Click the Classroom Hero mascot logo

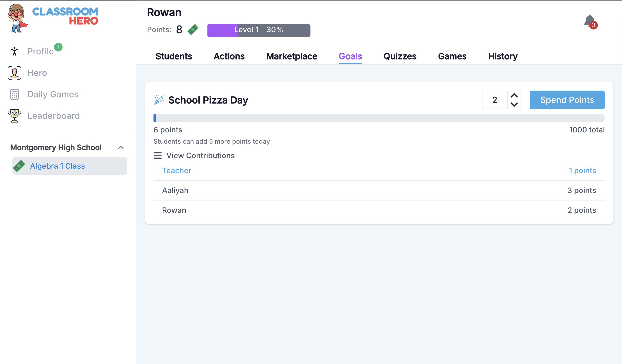click(17, 18)
